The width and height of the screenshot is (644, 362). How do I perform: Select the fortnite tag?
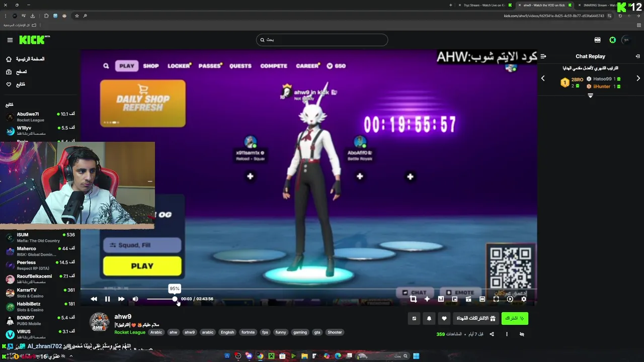point(248,332)
